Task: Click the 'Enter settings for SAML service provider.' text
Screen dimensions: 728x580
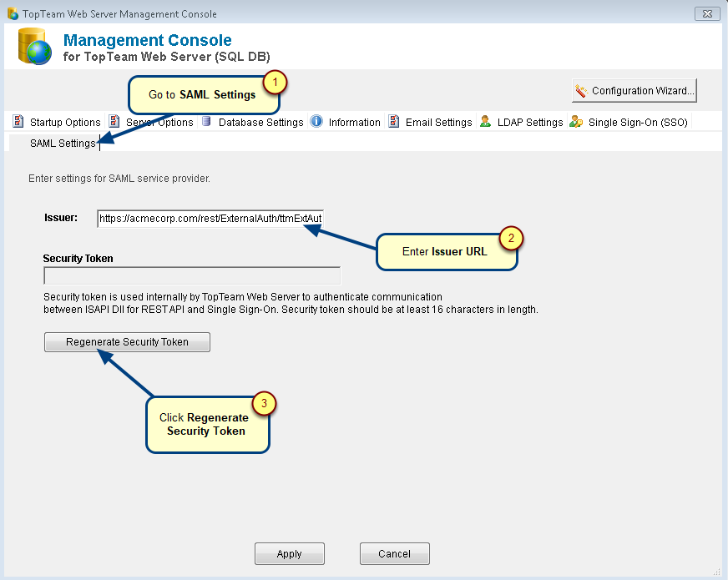Action: coord(119,179)
